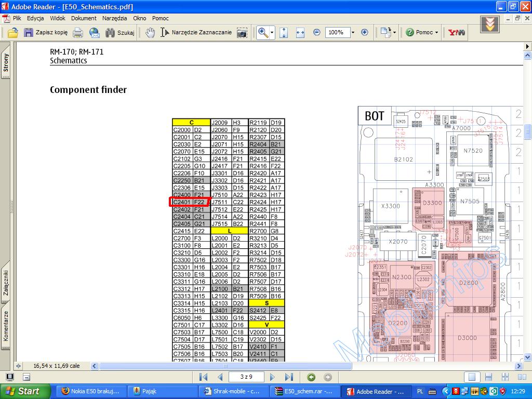Click the horizontal scrollbar right arrow

pyautogui.click(x=518, y=366)
